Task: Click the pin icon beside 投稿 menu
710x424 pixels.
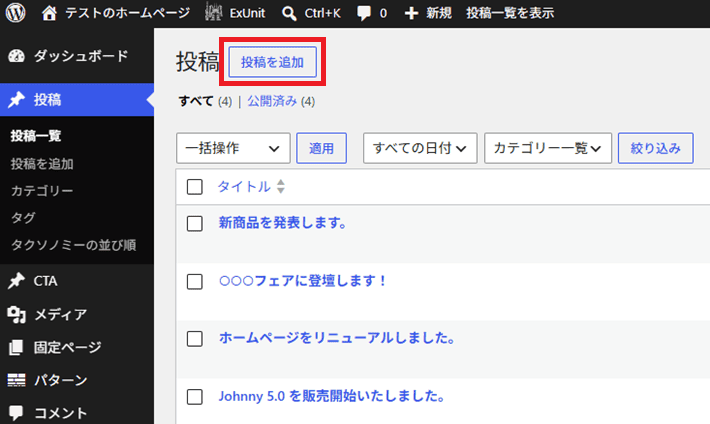Action: tap(16, 100)
